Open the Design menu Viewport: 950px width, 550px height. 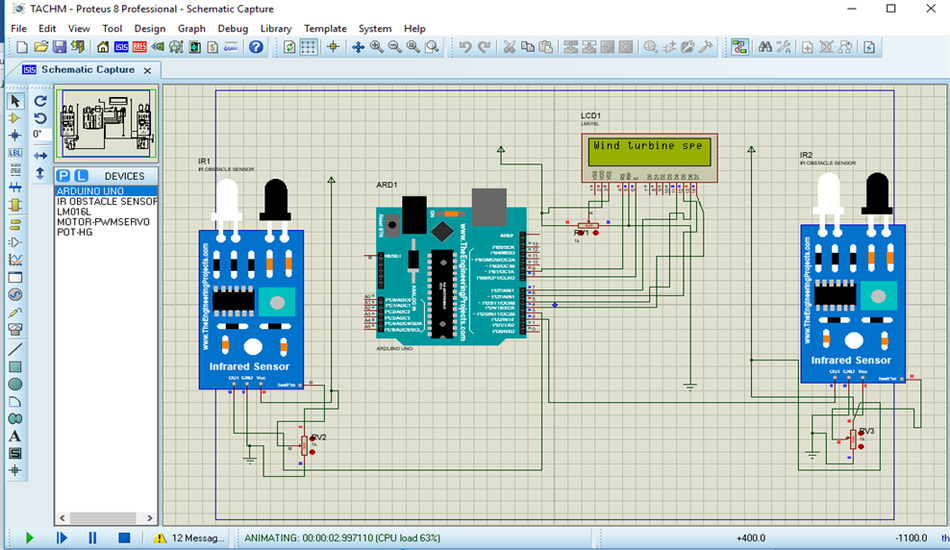(150, 28)
